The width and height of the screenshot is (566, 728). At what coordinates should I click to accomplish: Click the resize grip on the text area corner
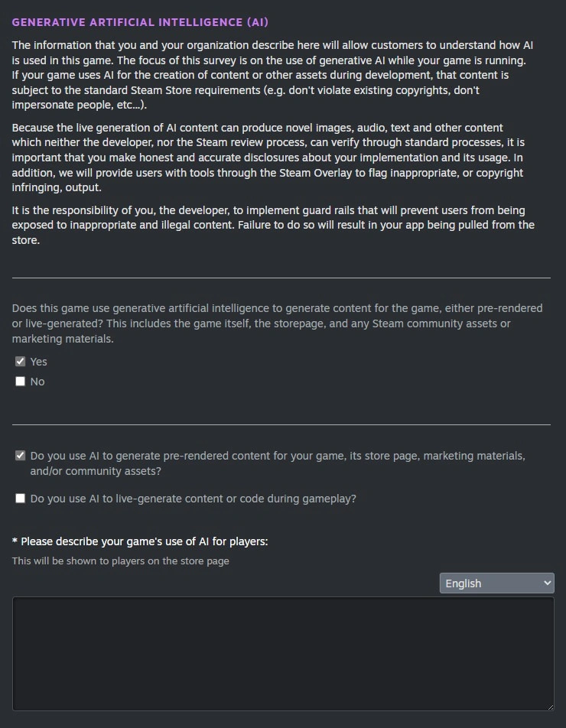click(550, 707)
